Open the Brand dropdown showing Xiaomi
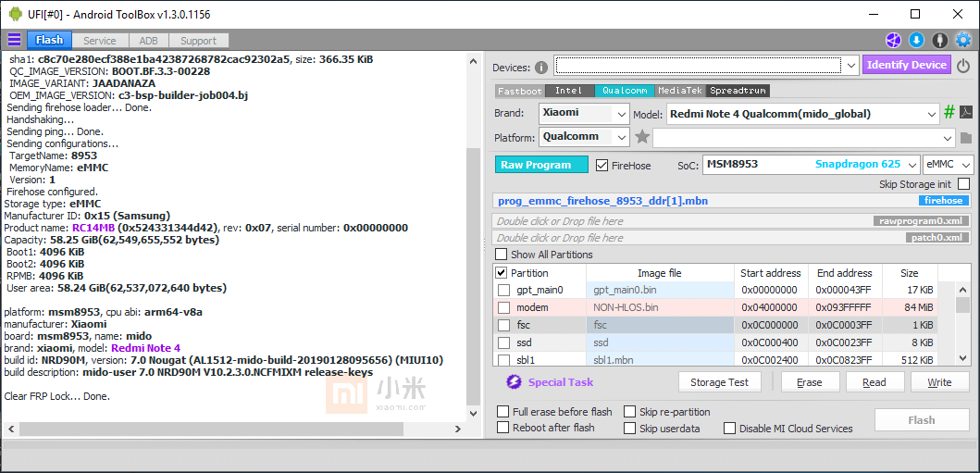 click(584, 114)
